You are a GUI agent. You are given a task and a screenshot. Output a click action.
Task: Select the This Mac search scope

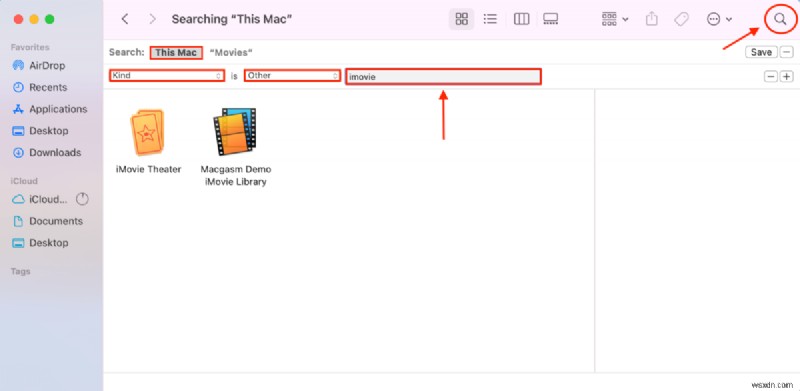(176, 53)
